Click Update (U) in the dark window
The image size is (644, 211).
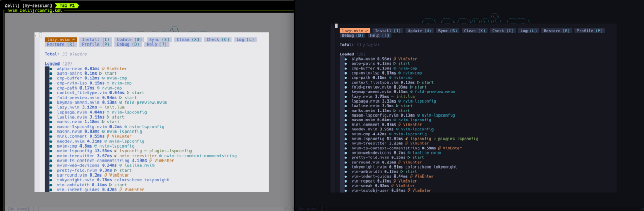click(x=419, y=31)
